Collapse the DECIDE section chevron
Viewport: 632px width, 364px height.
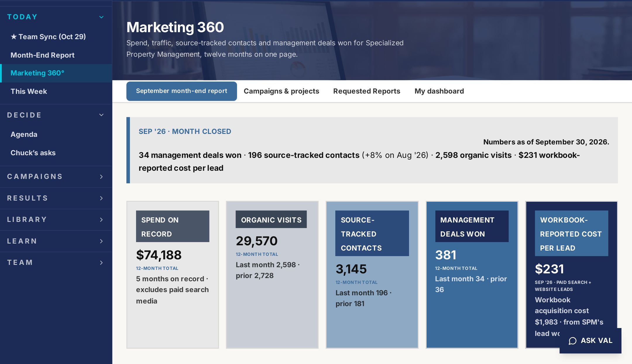coord(102,115)
